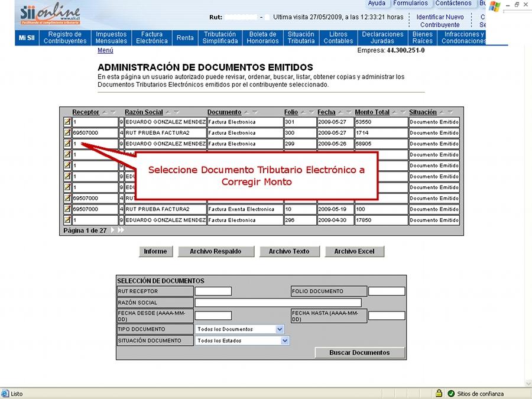Image resolution: width=532 pixels, height=399 pixels.
Task: Focus the RUT Receptor input field
Action: click(x=213, y=291)
